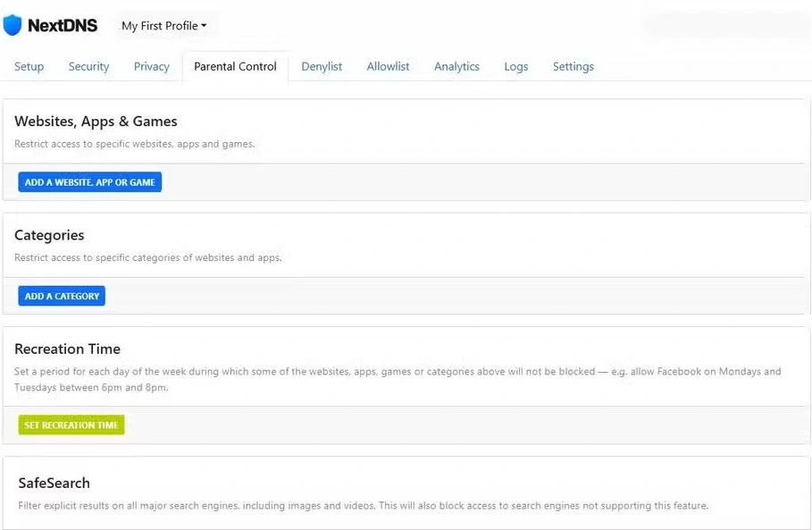Viewport: 812px width, 530px height.
Task: Click the Websites, Apps & Games heading
Action: pyautogui.click(x=96, y=122)
